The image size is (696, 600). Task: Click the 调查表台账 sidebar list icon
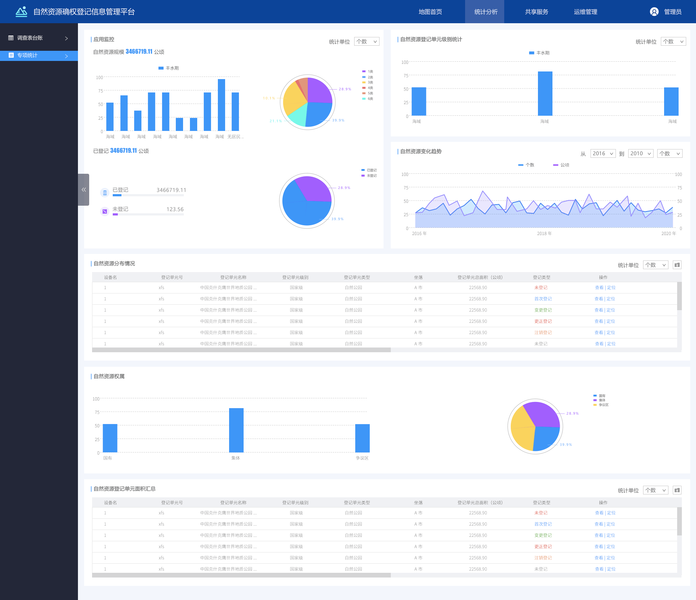[11, 38]
